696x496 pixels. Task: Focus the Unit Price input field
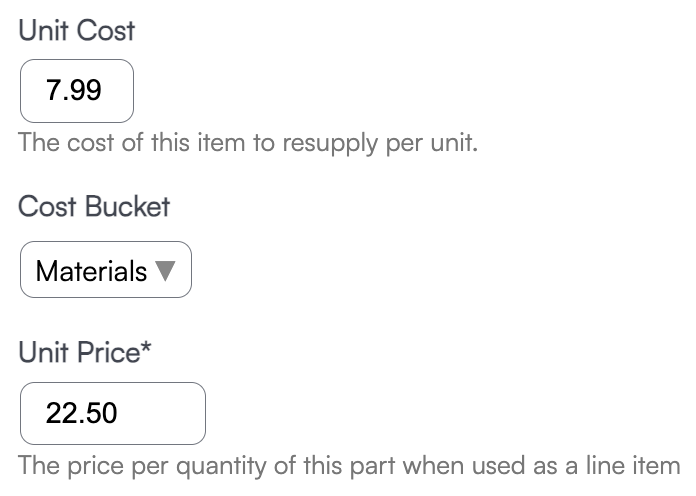point(112,412)
